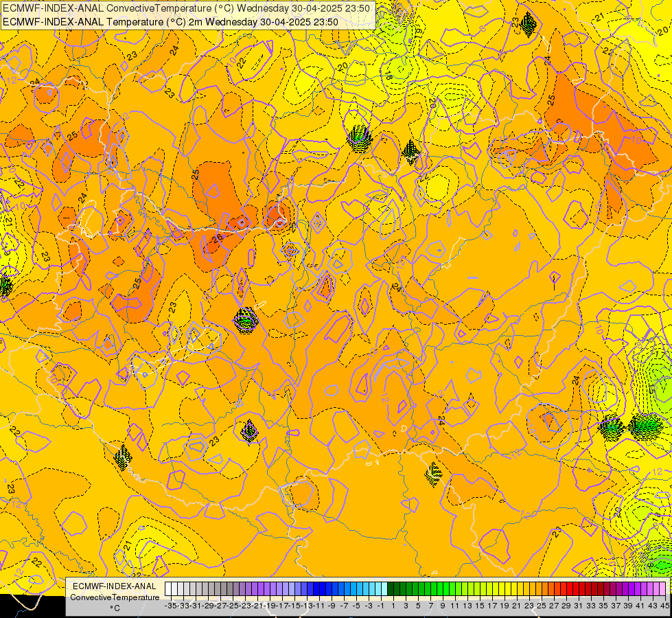Click legend scale value 31
The image size is (672, 618).
point(579,606)
